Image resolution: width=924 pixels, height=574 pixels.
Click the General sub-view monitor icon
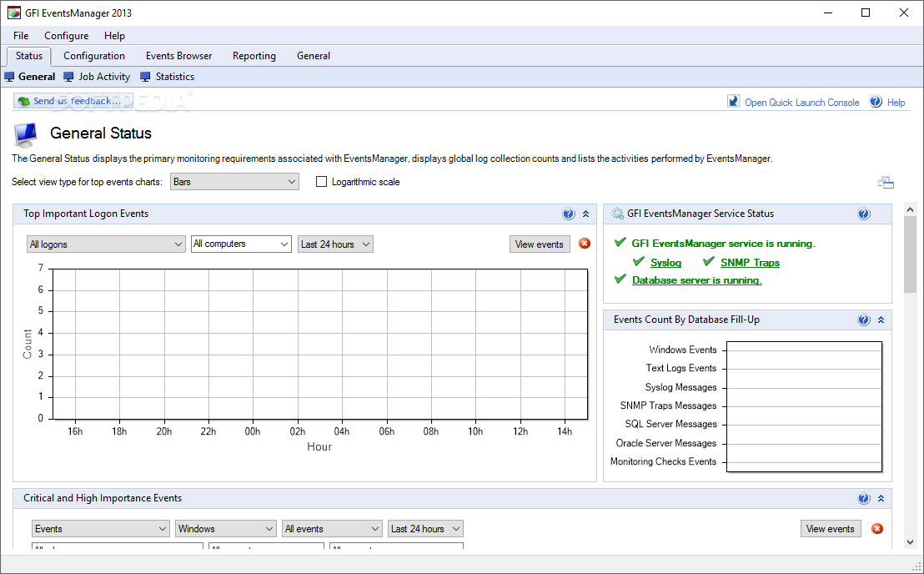(x=9, y=77)
